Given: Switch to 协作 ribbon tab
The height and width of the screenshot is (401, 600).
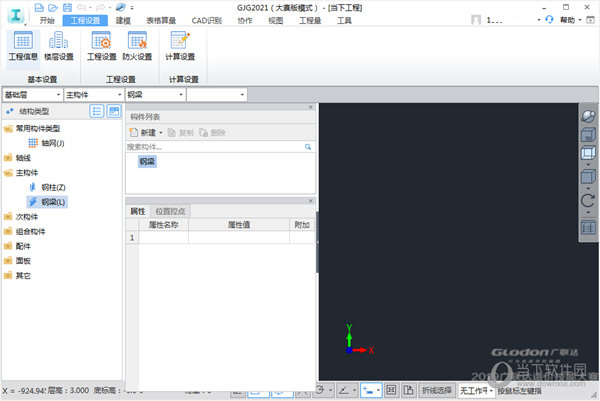Looking at the screenshot, I should (x=245, y=20).
